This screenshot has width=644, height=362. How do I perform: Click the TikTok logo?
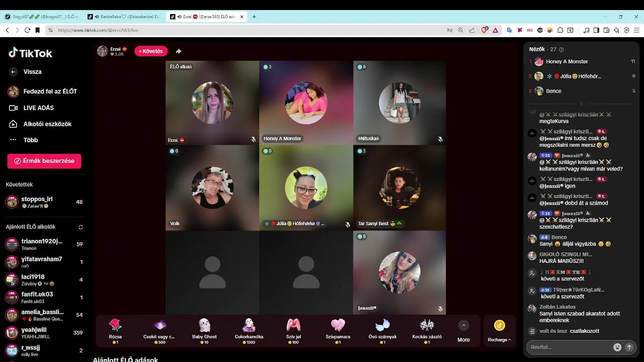coord(30,53)
